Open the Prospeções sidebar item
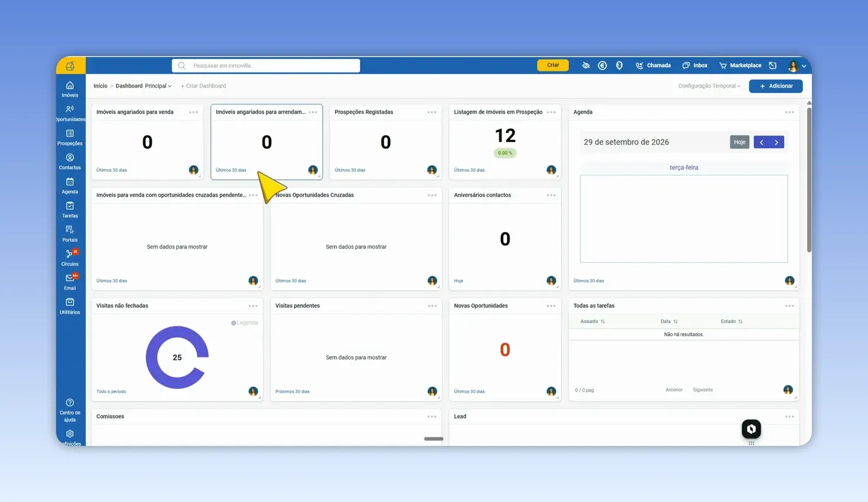The image size is (868, 502). coord(70,138)
